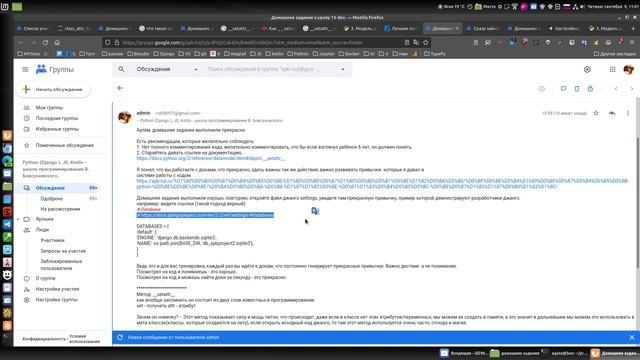This screenshot has width=640, height=360.
Task: Select Участники in sidebar
Action: [52, 240]
